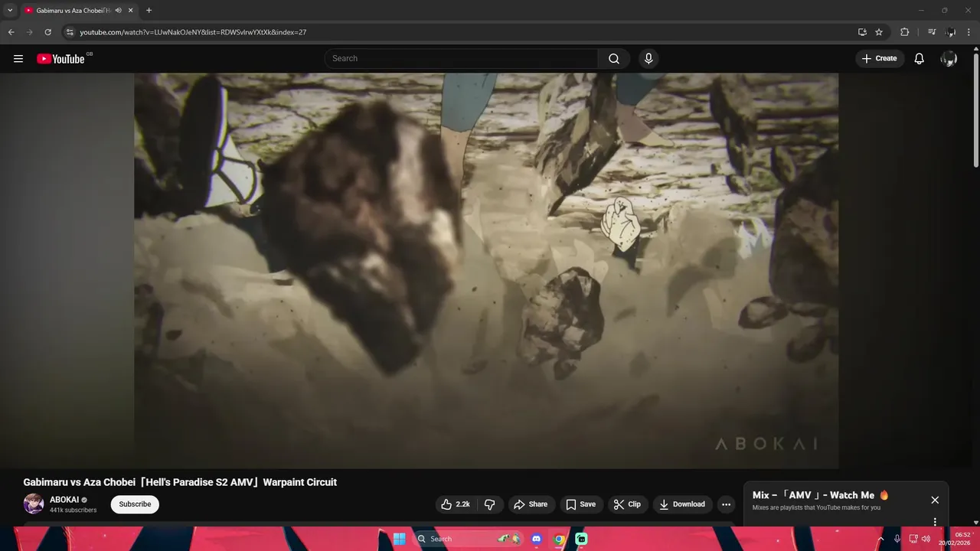This screenshot has height=551, width=980.
Task: Go forward in browser history
Action: point(29,32)
